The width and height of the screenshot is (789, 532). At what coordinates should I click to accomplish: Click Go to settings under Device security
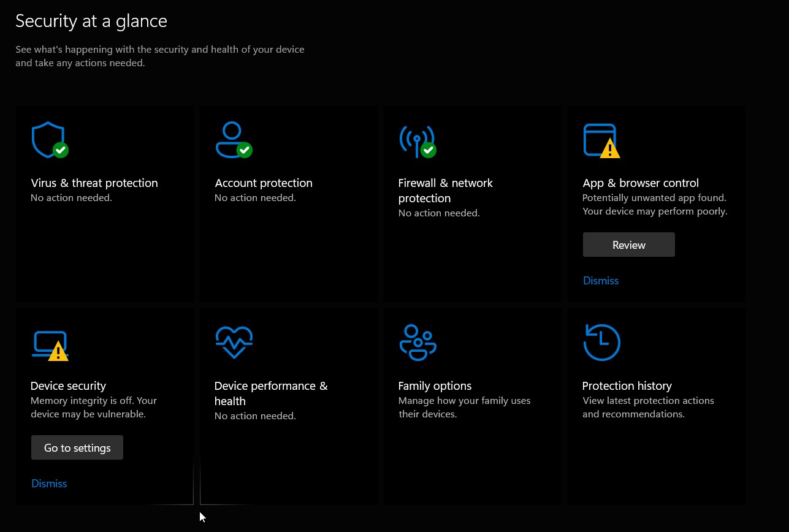77,447
